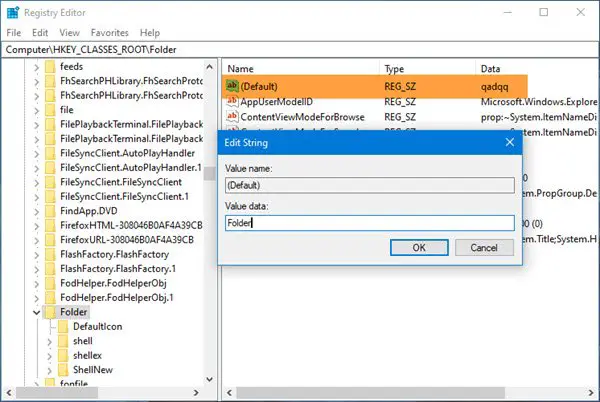Click the tree pane vertical scrollbar thumb
The image size is (600, 402).
point(209,173)
